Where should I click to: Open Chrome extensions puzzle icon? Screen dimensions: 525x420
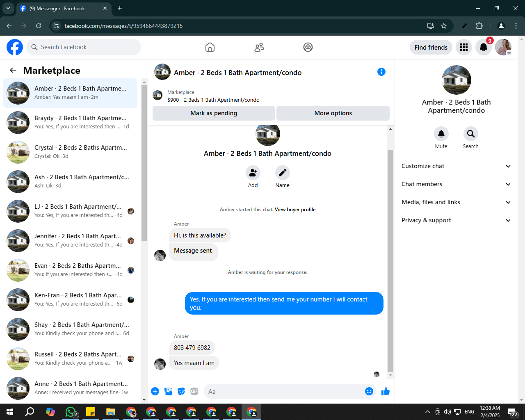tap(479, 26)
